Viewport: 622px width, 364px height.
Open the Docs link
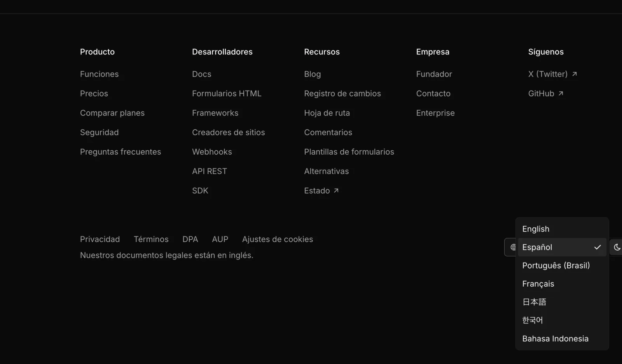click(x=202, y=74)
